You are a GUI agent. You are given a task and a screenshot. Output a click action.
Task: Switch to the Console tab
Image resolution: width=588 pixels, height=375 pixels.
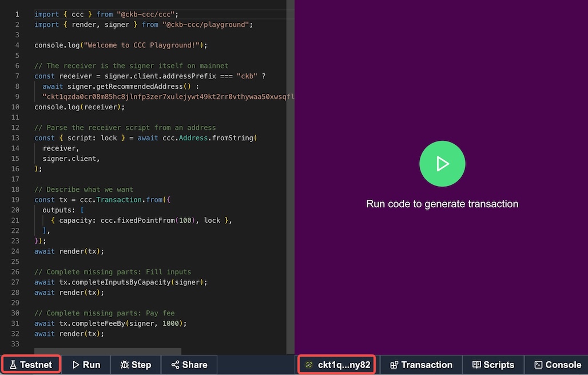click(557, 365)
